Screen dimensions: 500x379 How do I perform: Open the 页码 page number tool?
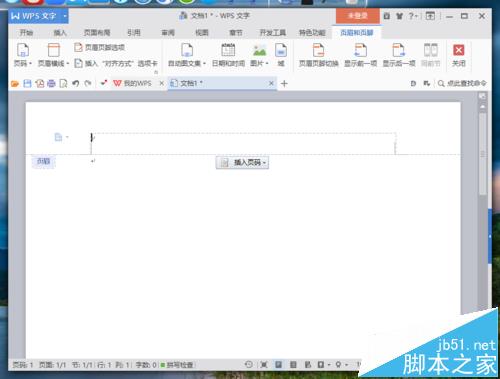[22, 55]
